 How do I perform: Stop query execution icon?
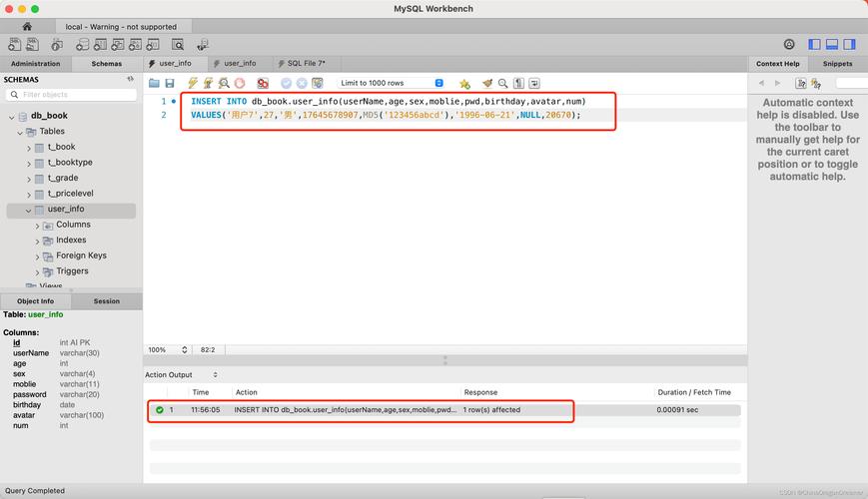240,83
